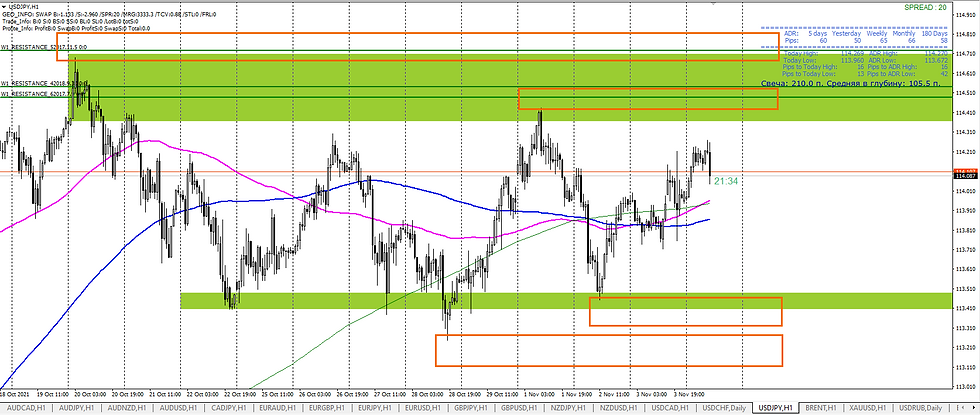Click the ADR Weekly pips value 65
The height and width of the screenshot is (415, 980).
pos(882,40)
